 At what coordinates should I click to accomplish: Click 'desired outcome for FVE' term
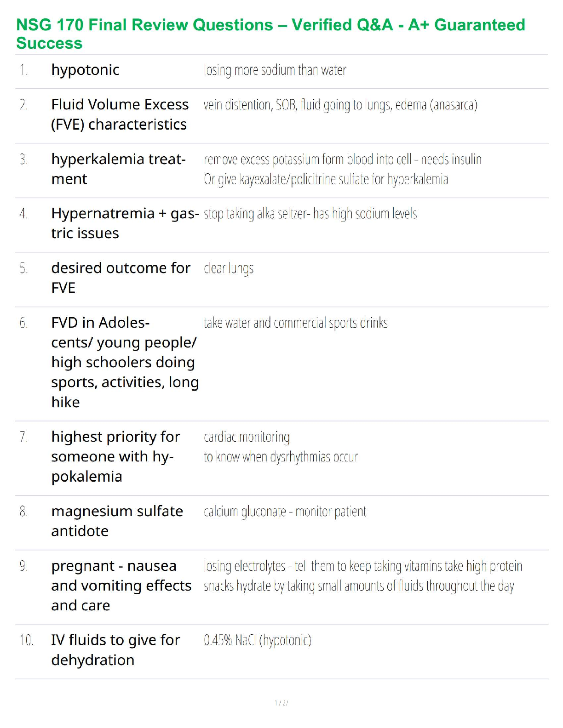(121, 278)
